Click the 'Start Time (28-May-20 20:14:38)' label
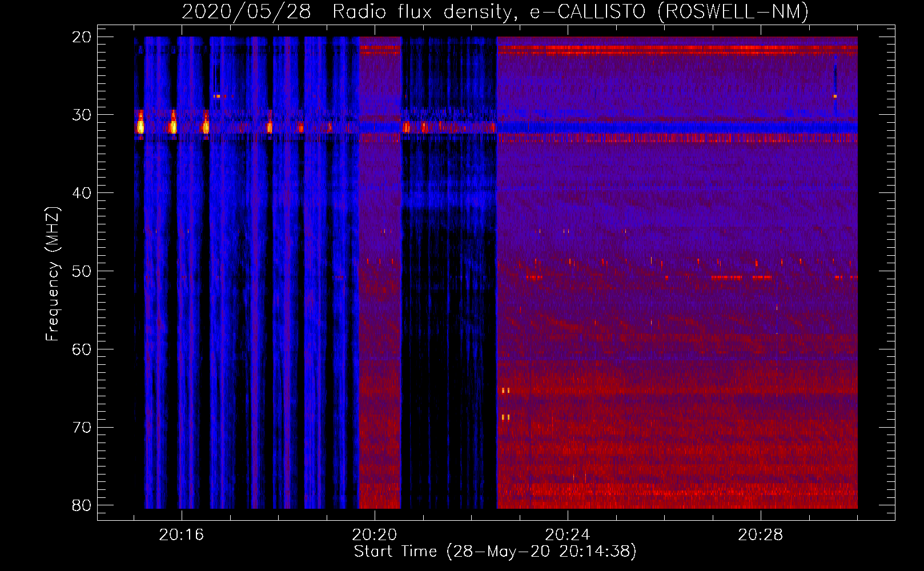924x571 pixels. click(495, 552)
